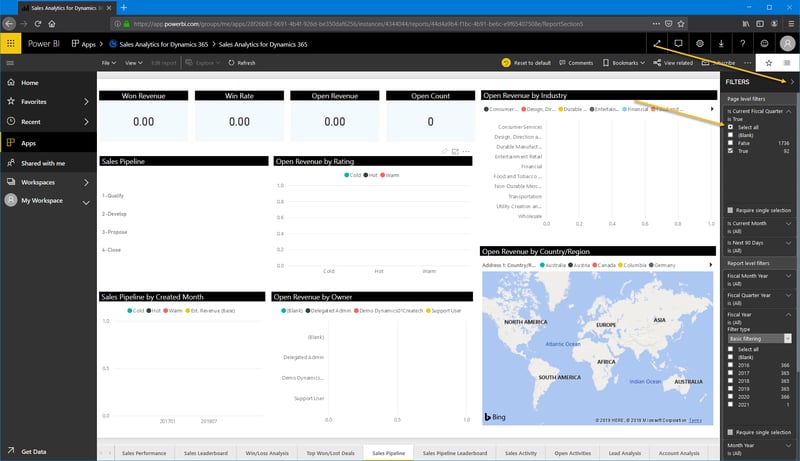The height and width of the screenshot is (461, 800).
Task: Tick the 2018 fiscal year checkbox
Action: pos(730,381)
